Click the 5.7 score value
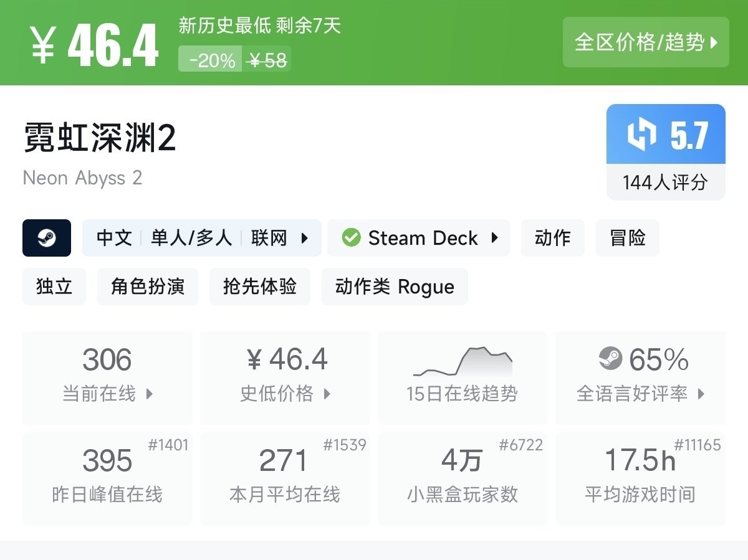 click(689, 135)
